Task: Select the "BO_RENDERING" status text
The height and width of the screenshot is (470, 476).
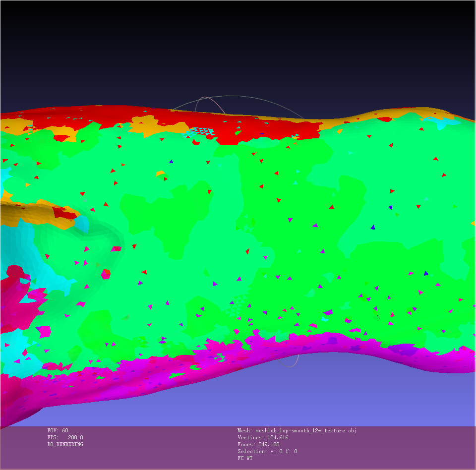Action: point(65,445)
